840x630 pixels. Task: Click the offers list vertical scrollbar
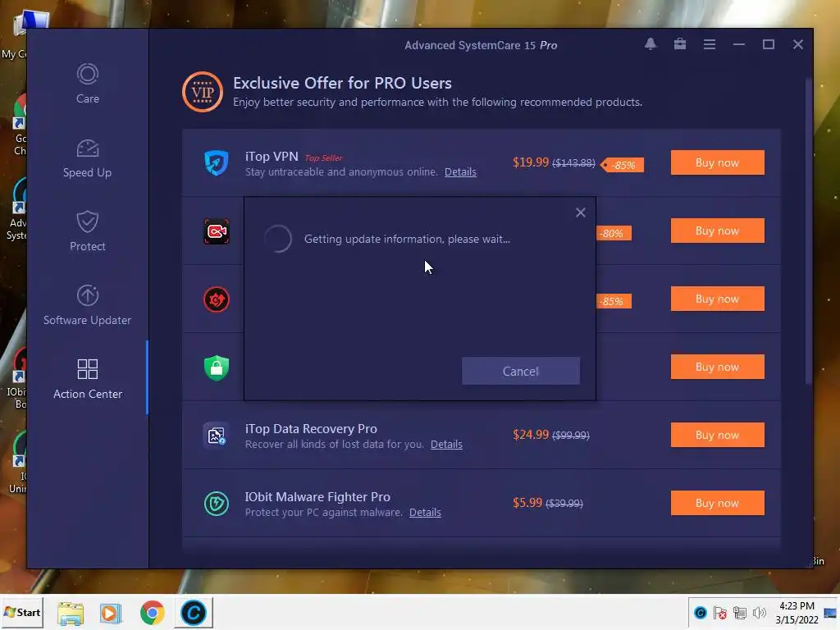click(x=808, y=231)
